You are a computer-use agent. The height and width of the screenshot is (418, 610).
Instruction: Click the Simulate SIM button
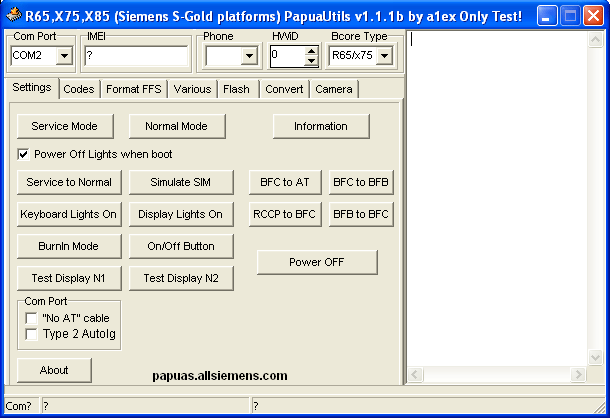point(181,182)
